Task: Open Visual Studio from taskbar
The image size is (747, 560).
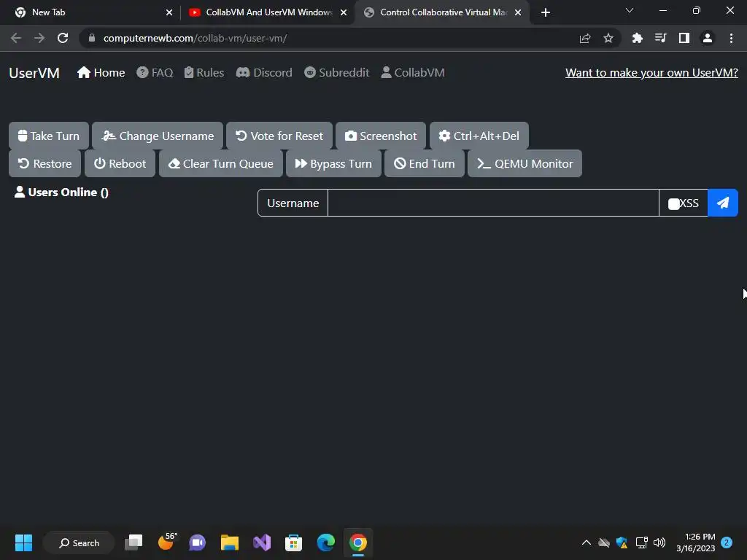Action: 262,542
